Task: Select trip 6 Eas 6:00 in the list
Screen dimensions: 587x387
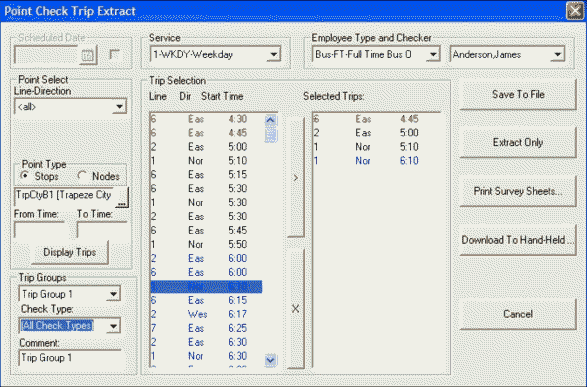Action: pos(207,272)
